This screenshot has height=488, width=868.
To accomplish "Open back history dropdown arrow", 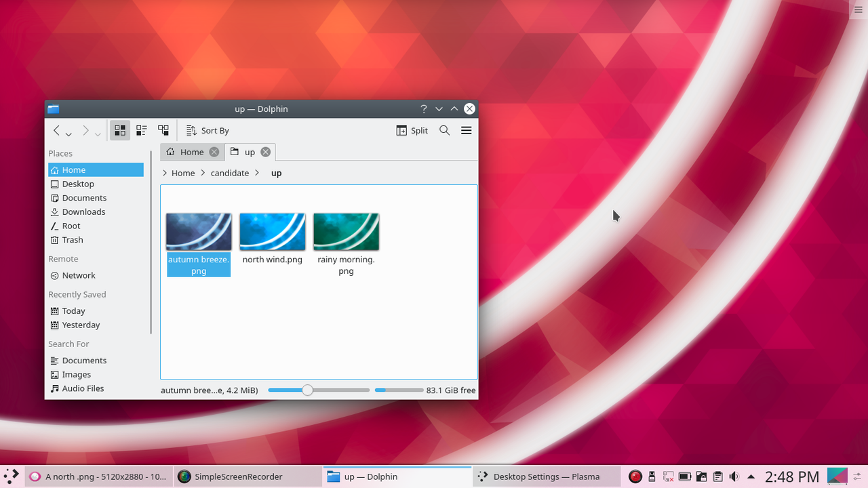I will point(68,134).
